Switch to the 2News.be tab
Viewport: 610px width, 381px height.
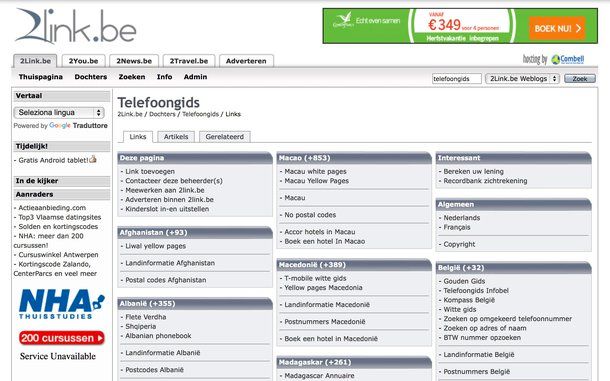[x=134, y=61]
